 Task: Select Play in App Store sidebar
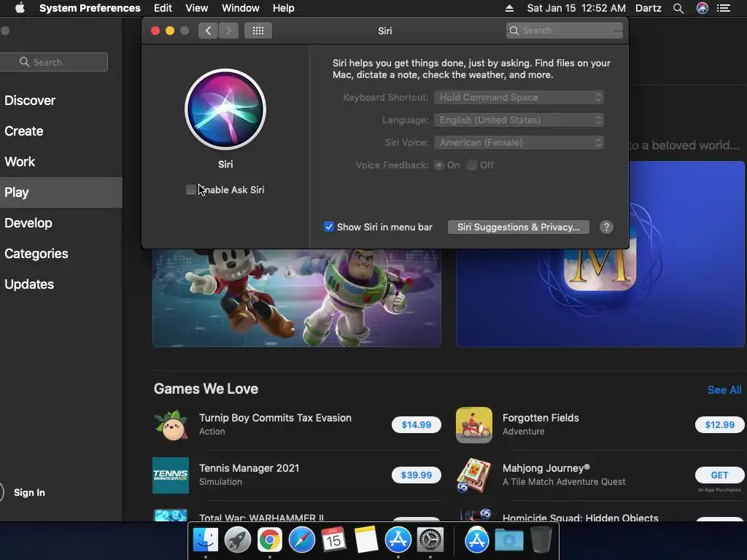pyautogui.click(x=61, y=192)
